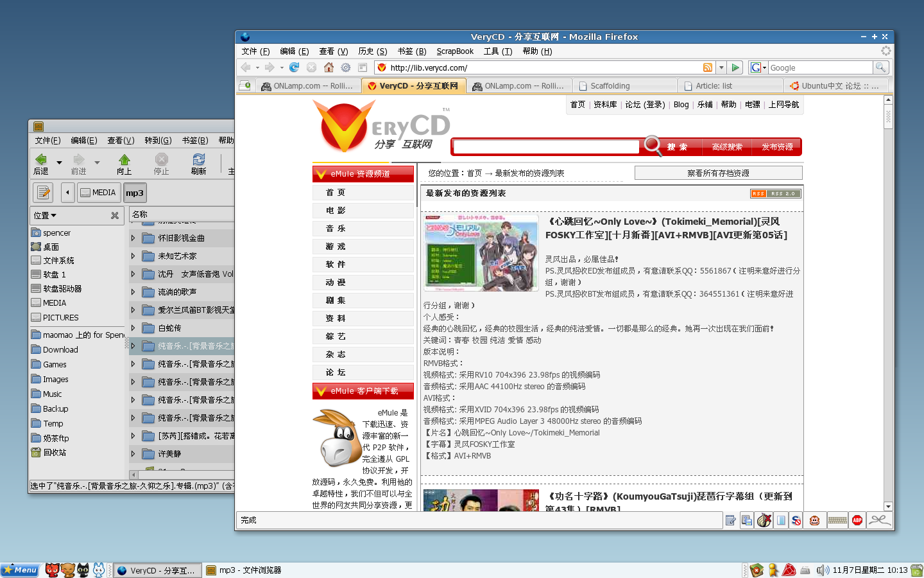Click the volume speaker icon in system tray
Image resolution: width=924 pixels, height=578 pixels.
pyautogui.click(x=823, y=570)
